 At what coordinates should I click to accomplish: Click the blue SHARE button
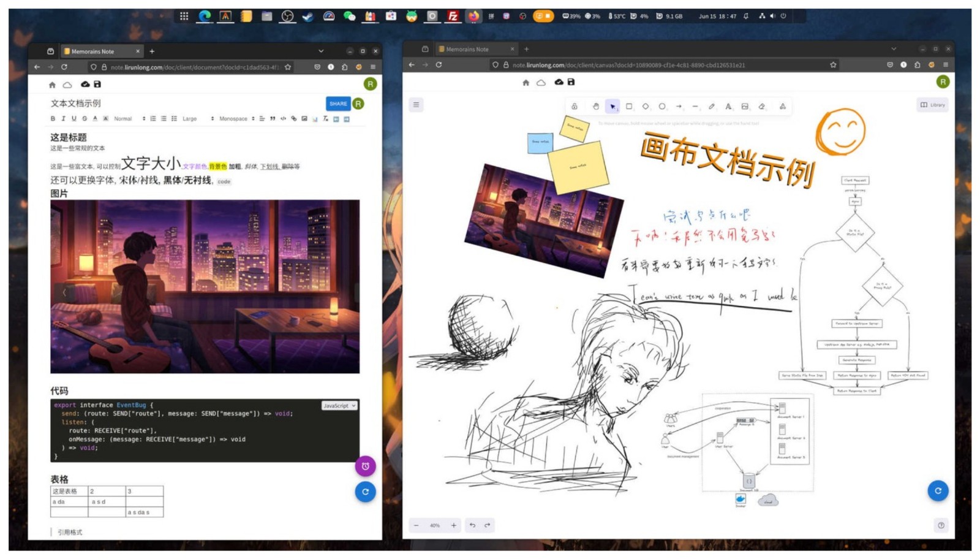(338, 104)
